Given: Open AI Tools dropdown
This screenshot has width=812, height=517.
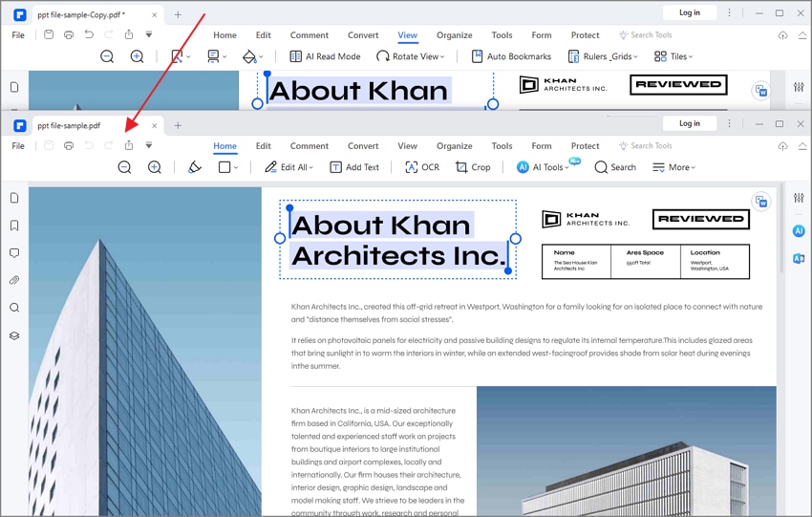Looking at the screenshot, I should coord(544,167).
